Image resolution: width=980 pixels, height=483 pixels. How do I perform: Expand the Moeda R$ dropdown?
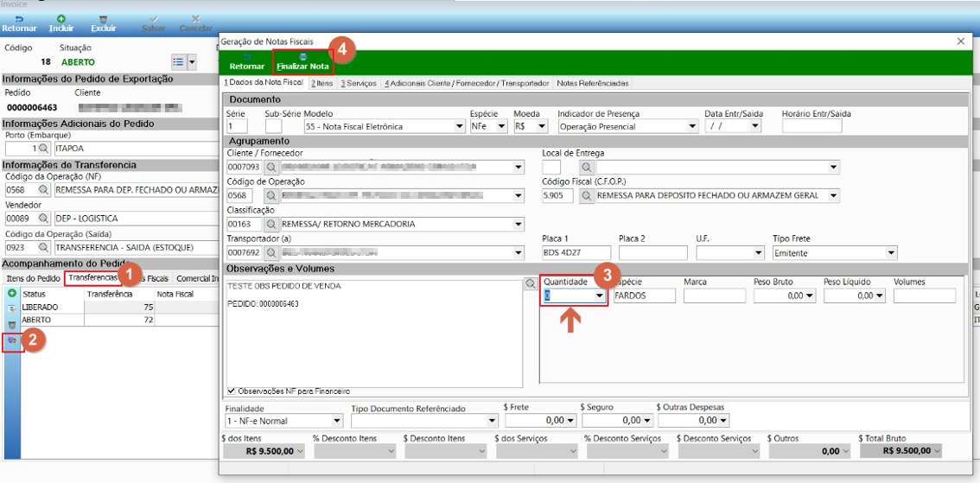[542, 126]
